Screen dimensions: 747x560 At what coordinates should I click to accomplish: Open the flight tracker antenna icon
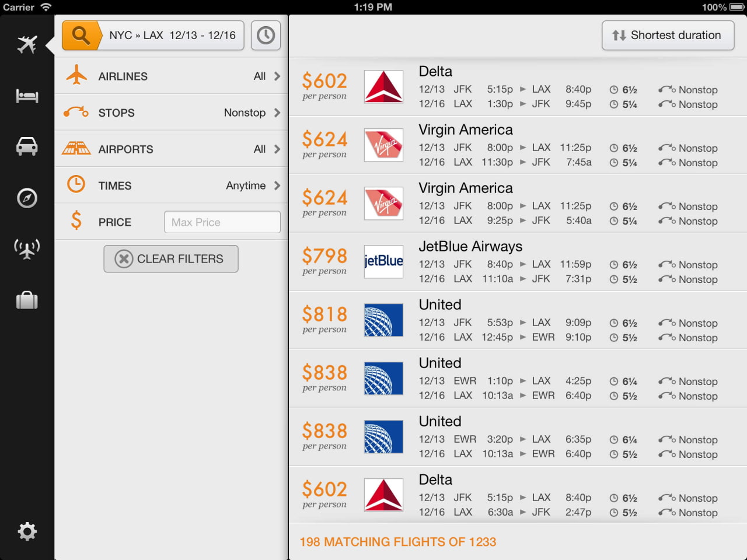pyautogui.click(x=27, y=249)
